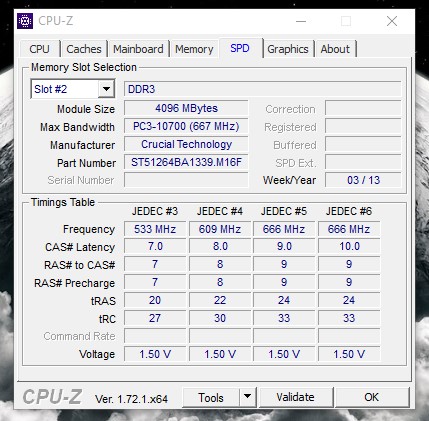
Task: Click the Validate button
Action: [x=295, y=397]
